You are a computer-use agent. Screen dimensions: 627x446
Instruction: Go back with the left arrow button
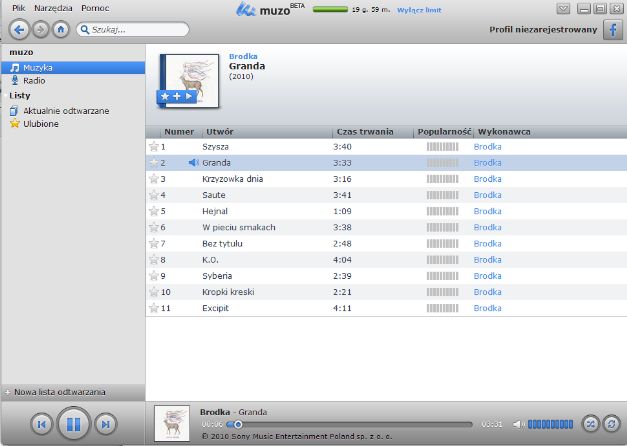click(x=19, y=30)
